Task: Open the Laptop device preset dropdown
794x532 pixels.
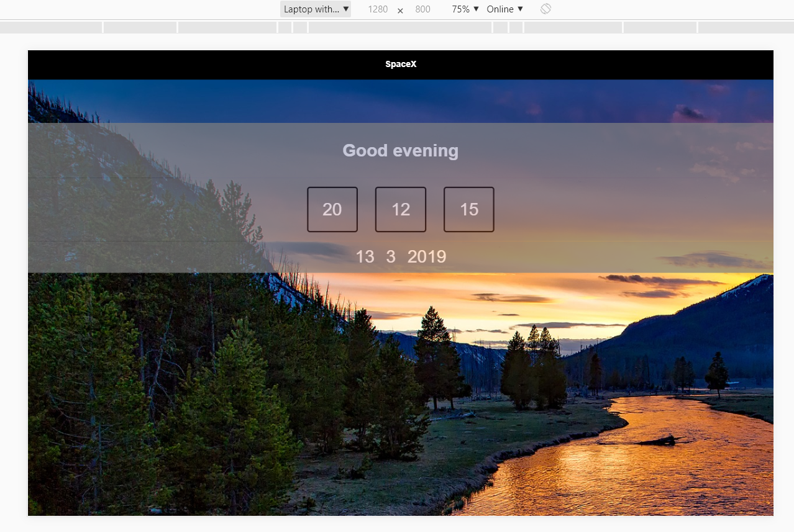Action: (x=316, y=9)
